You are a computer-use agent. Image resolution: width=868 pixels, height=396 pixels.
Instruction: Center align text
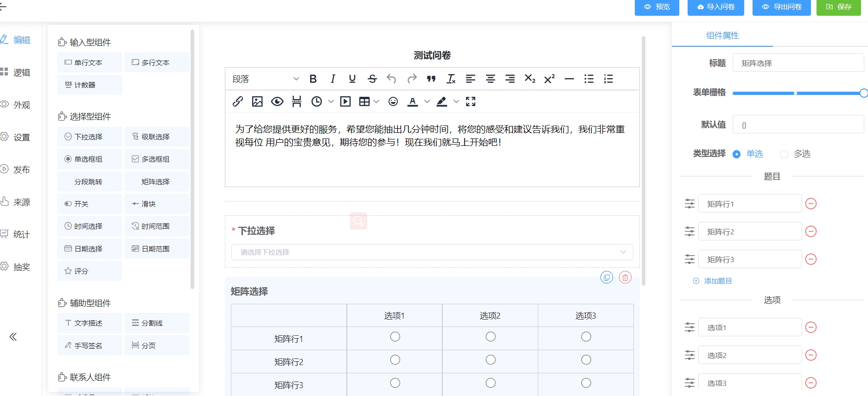(x=491, y=79)
